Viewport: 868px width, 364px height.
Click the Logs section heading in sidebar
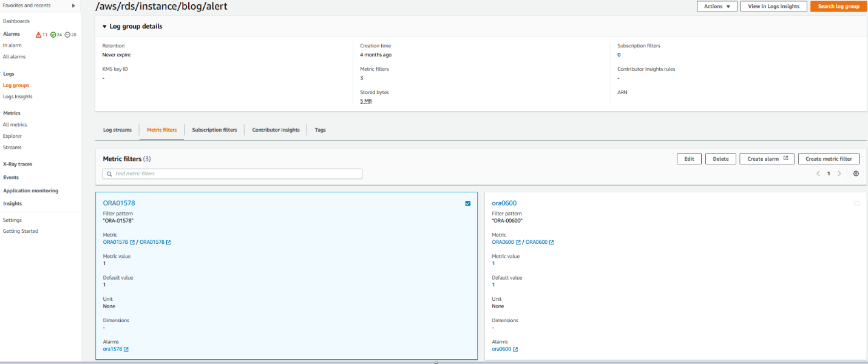coord(8,74)
